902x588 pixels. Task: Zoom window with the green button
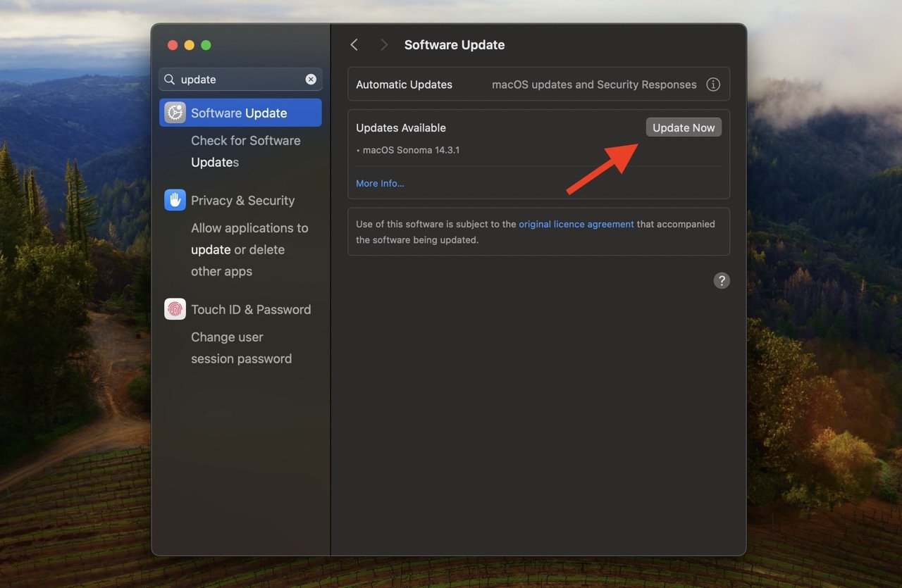(206, 45)
